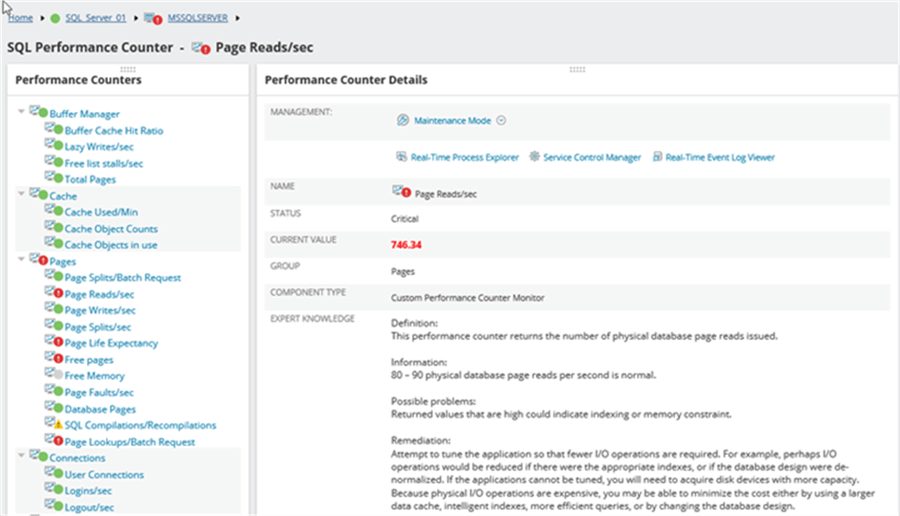Select the Buffer Manager tree node
Screen dimensions: 900x516
(84, 114)
